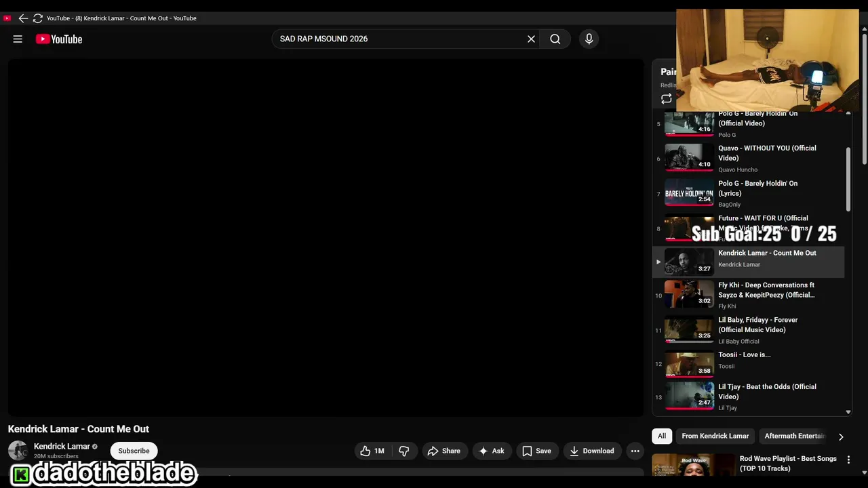Select the All filter chip
This screenshot has height=488, width=868.
click(x=662, y=436)
